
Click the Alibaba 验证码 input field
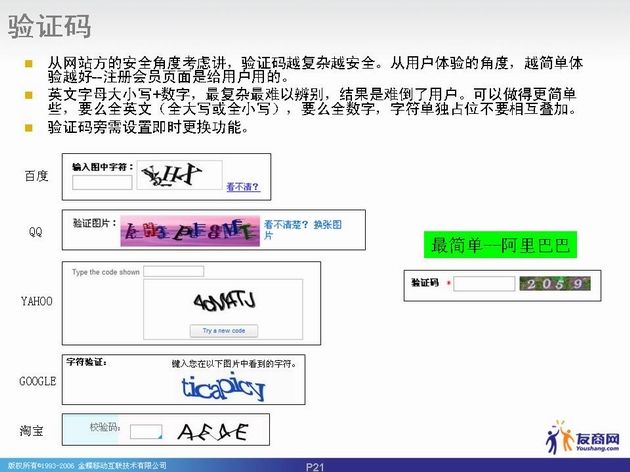point(484,284)
